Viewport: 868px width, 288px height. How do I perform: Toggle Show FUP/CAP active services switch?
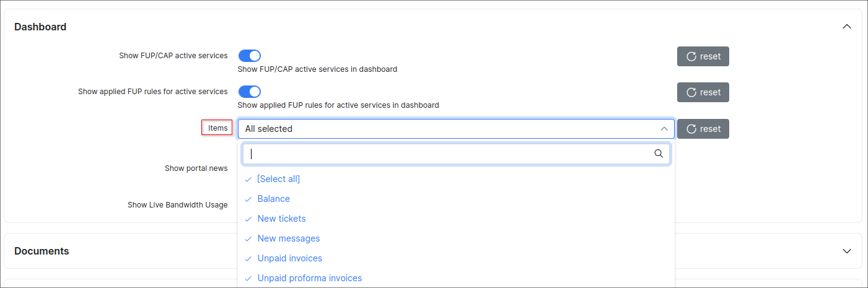[250, 56]
